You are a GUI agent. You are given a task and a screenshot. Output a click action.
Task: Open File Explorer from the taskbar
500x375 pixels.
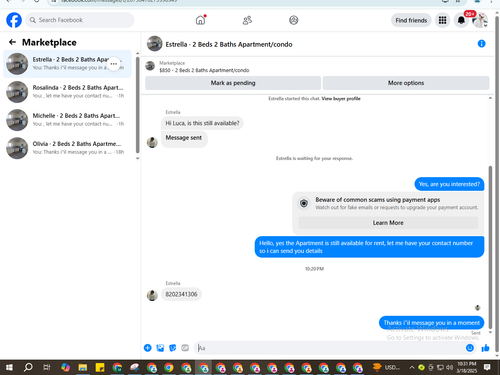pyautogui.click(x=83, y=367)
